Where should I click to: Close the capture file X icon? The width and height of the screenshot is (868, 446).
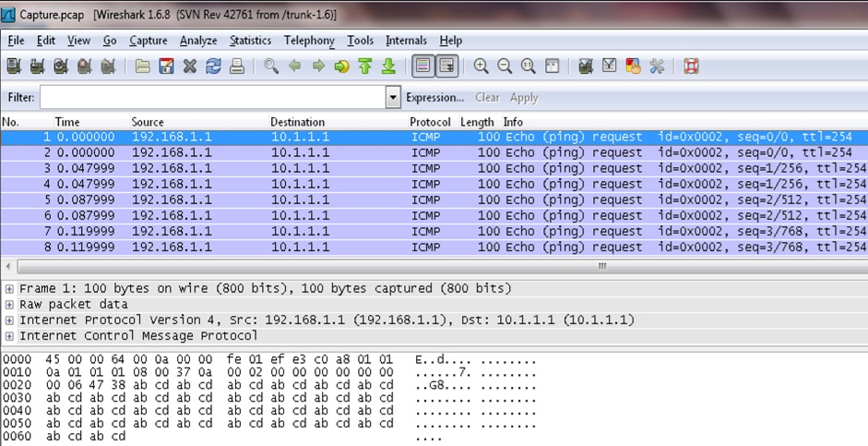pos(190,66)
